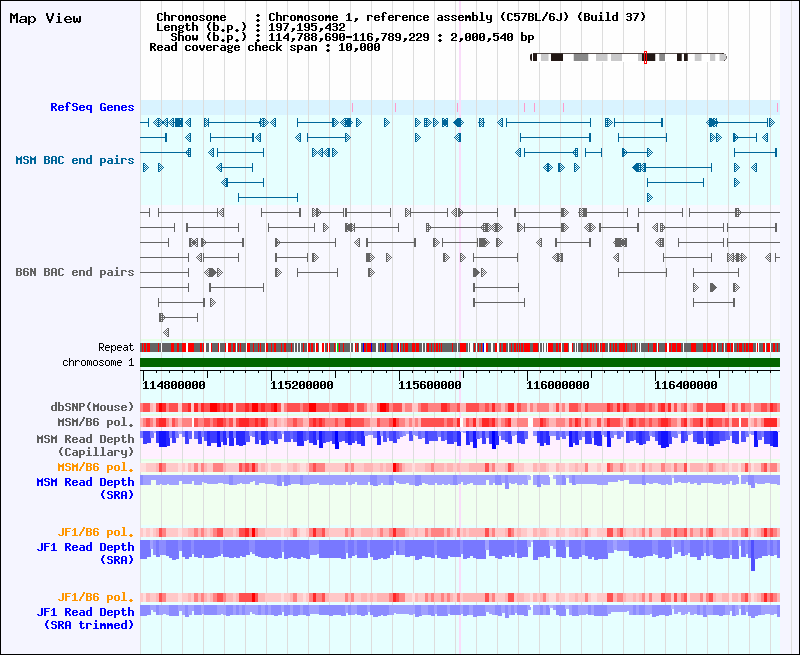
Task: Click ruler position 116000000
Action: click(558, 385)
